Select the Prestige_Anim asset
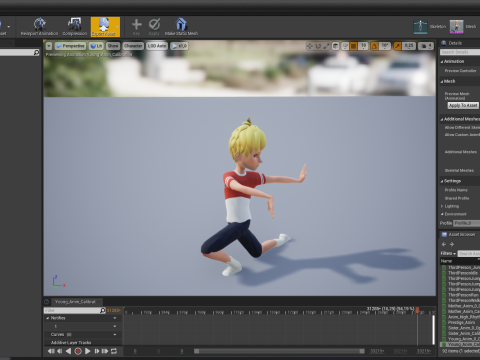480x360 pixels. [x=461, y=323]
